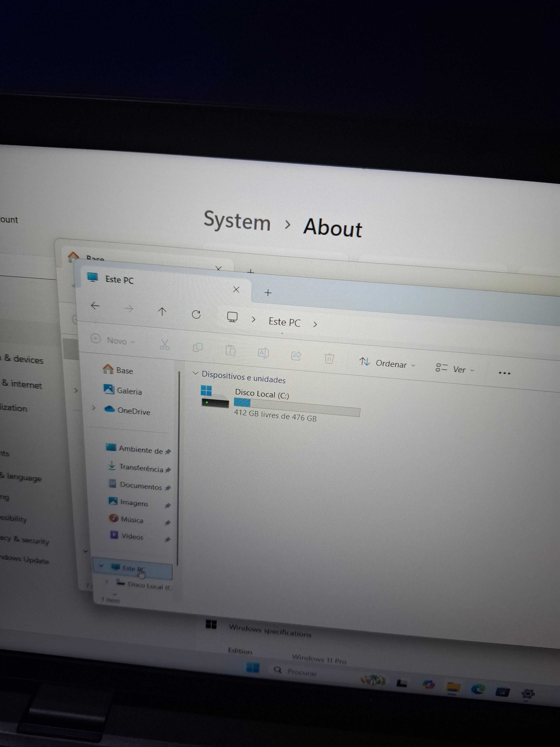The height and width of the screenshot is (747, 560).
Task: Click the Delete trash icon
Action: (x=329, y=358)
